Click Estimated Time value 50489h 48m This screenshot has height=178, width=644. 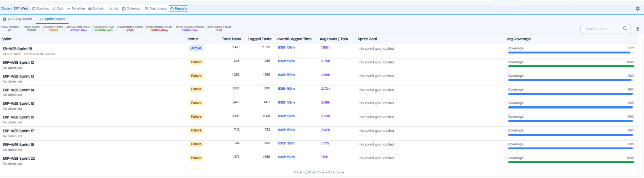coord(104,30)
